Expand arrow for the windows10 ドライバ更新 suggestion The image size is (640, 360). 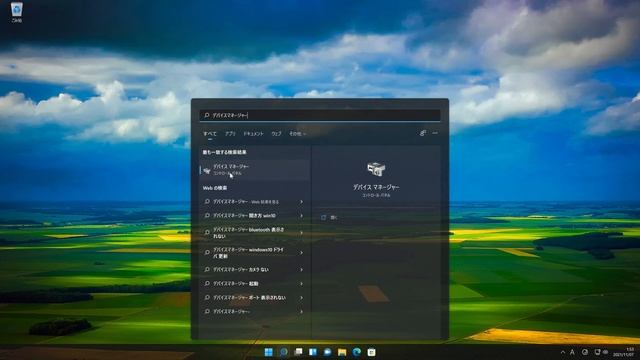point(301,253)
